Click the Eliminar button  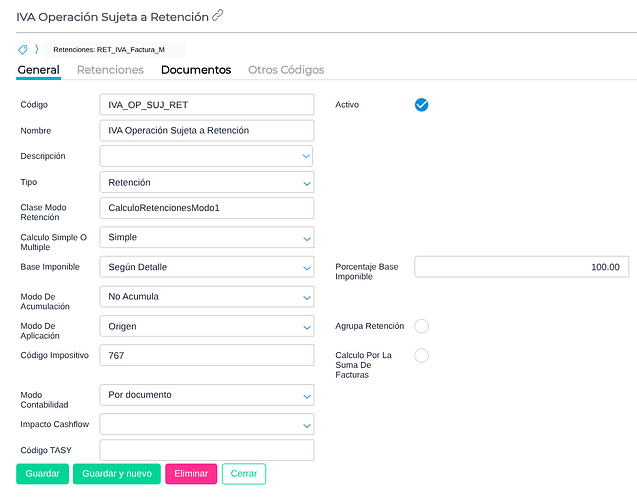[191, 474]
